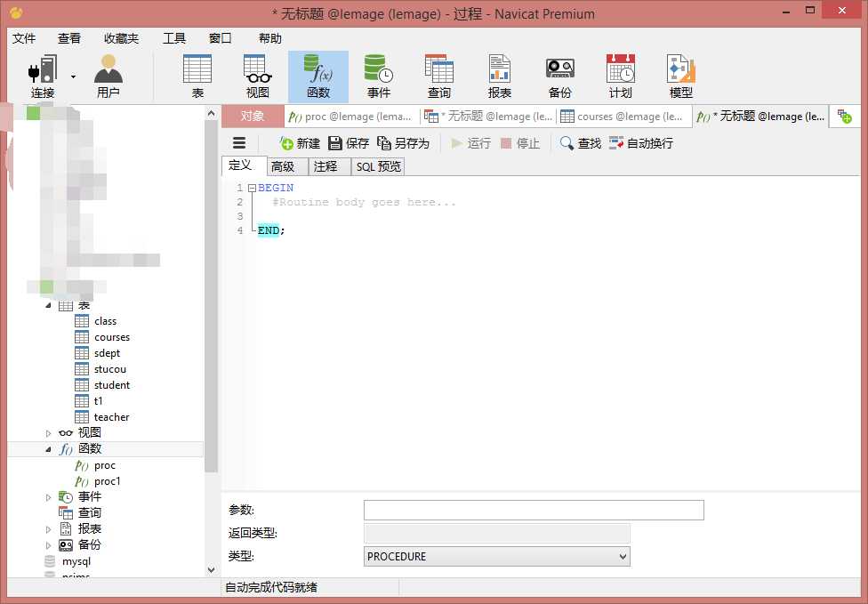The width and height of the screenshot is (868, 604).
Task: Switch to courses @lemage tab
Action: pyautogui.click(x=623, y=117)
